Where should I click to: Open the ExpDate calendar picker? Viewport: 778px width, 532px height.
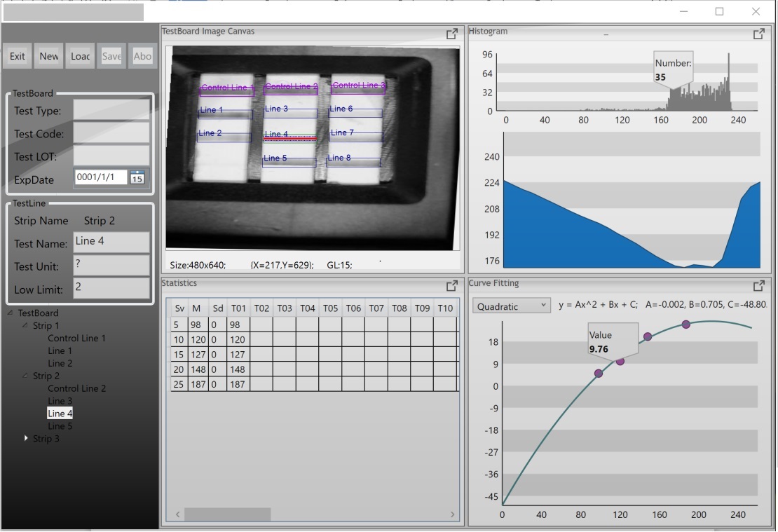(x=137, y=177)
